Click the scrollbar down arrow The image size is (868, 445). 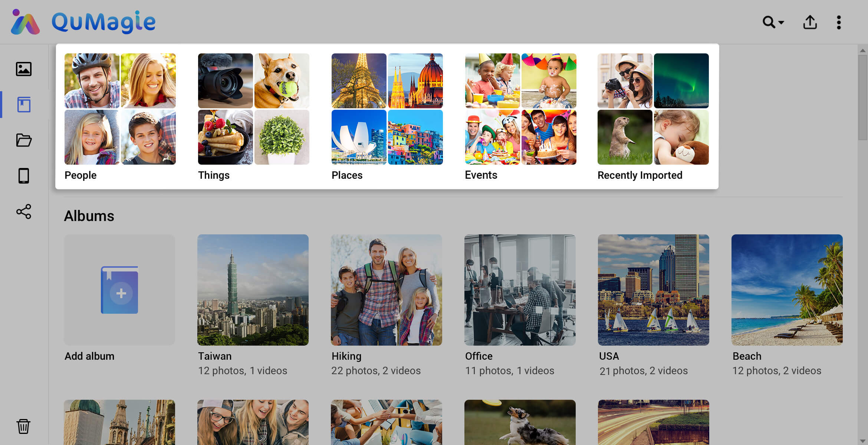[862, 441]
